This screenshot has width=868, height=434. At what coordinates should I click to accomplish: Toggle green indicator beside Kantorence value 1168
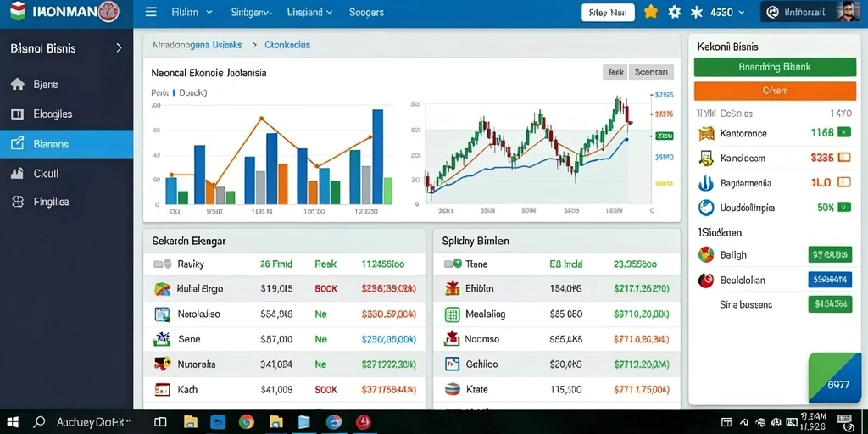click(x=844, y=132)
